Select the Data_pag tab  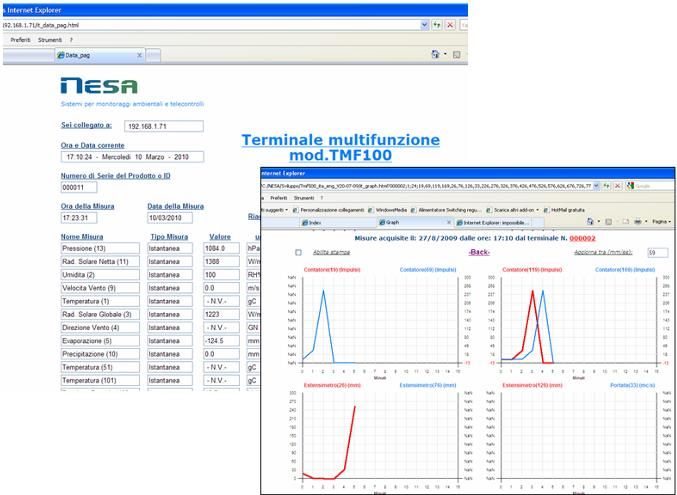99,55
